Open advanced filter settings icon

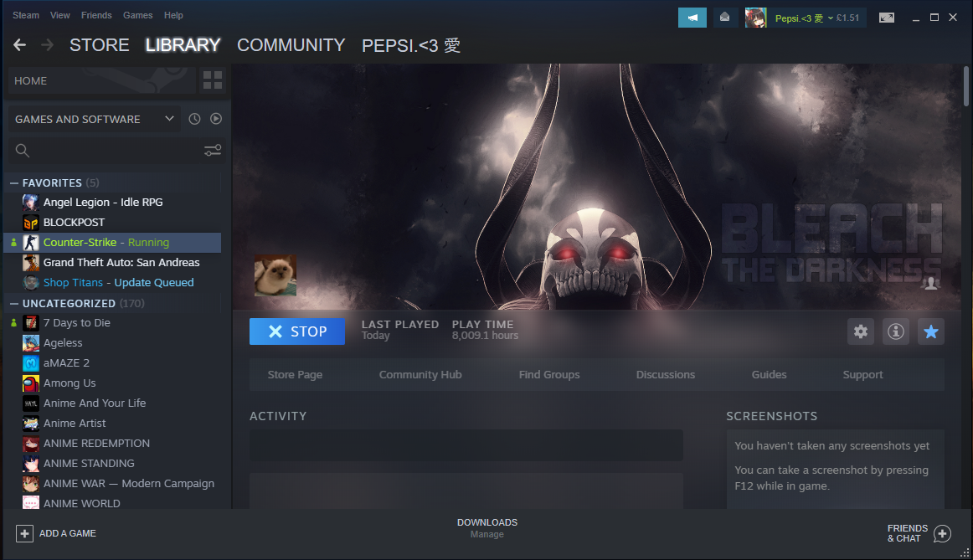[213, 151]
